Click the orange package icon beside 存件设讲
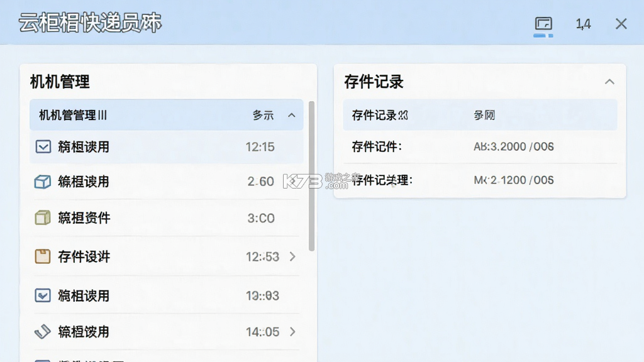Screen dimensions: 644x362 [x=42, y=256]
